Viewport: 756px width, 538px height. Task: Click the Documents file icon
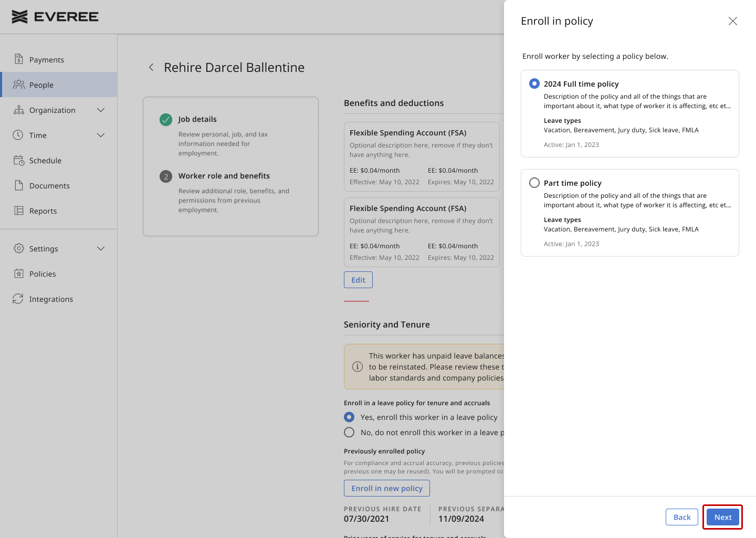[x=19, y=185]
